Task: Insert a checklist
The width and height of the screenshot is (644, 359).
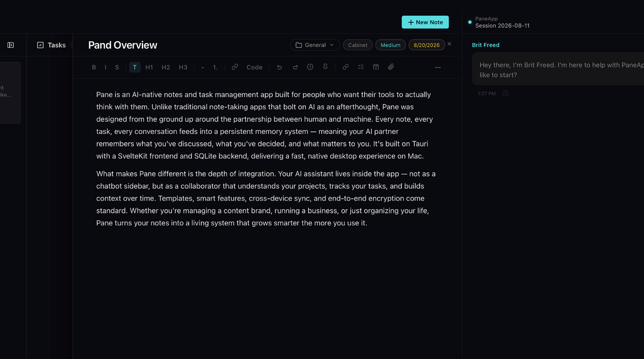Action: 361,67
